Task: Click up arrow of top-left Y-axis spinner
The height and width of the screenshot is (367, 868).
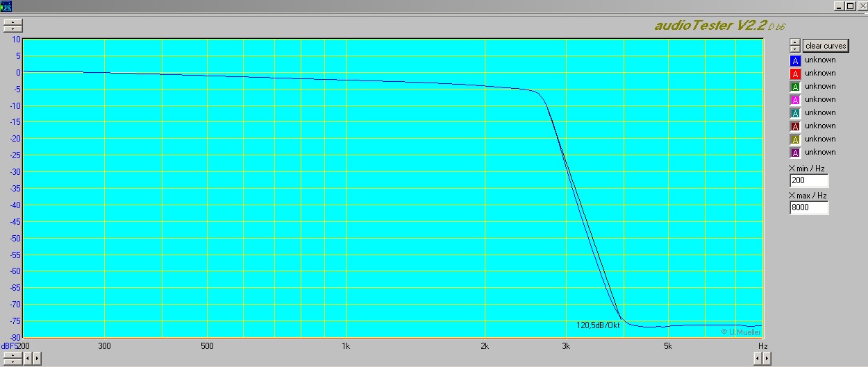Action: [x=12, y=22]
